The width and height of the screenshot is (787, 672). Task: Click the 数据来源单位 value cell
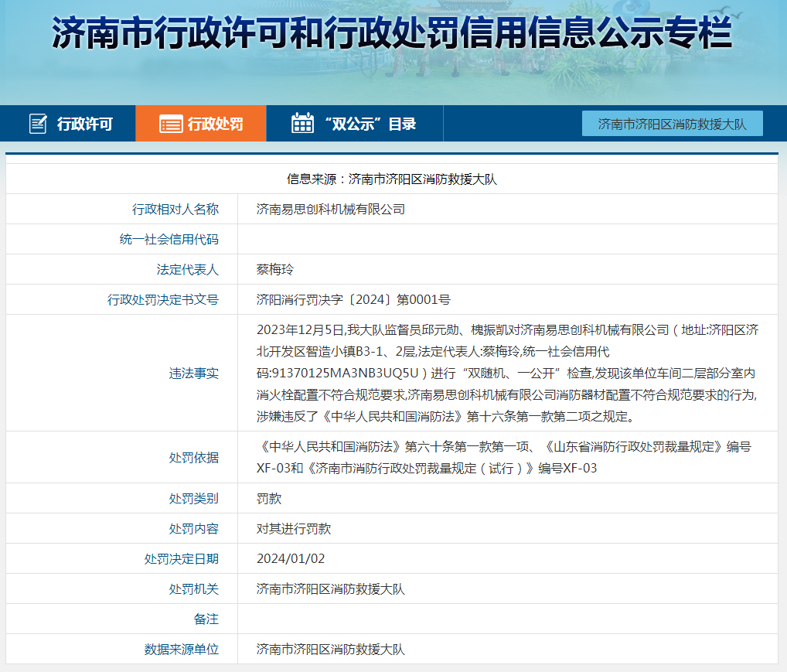click(508, 649)
